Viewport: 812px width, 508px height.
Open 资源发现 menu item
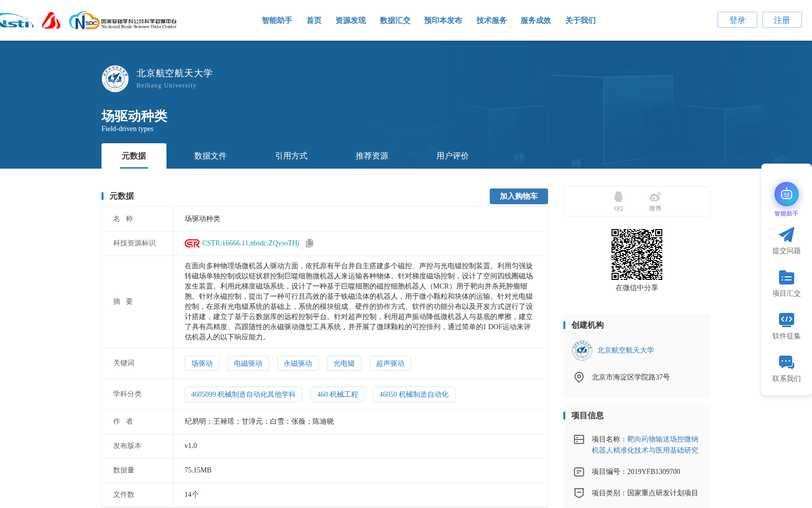point(351,20)
